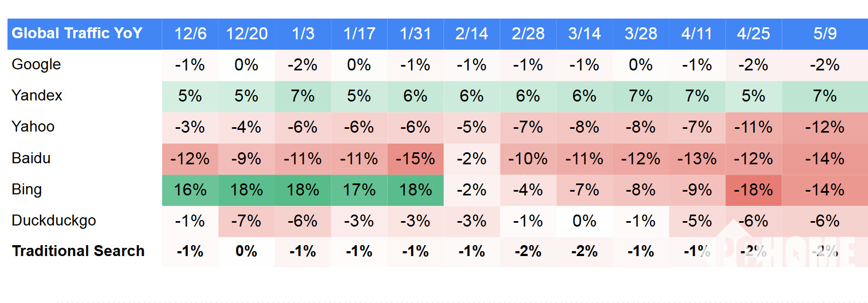The height and width of the screenshot is (303, 868).
Task: Click Bing's -18% cell under 4/25
Action: click(753, 190)
